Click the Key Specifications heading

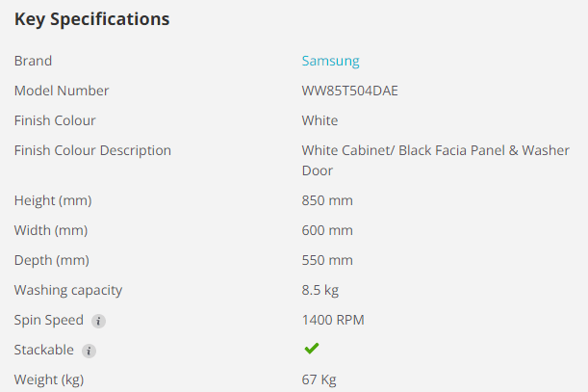pos(91,18)
